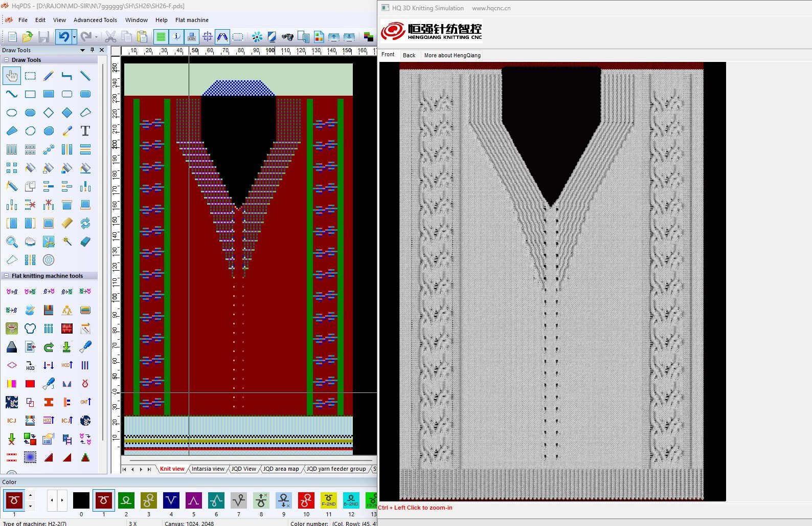Select purple color swatch number 5
The width and height of the screenshot is (812, 526).
(193, 500)
